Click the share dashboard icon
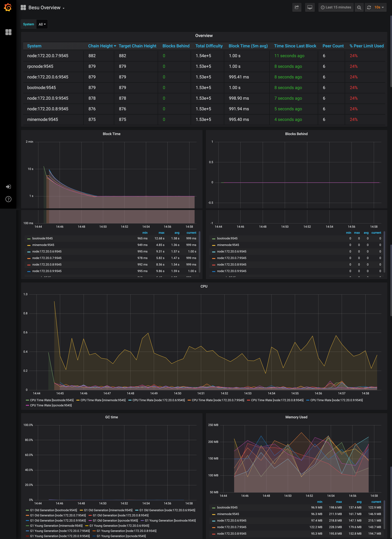Viewport: 392px width, 539px height. tap(296, 7)
